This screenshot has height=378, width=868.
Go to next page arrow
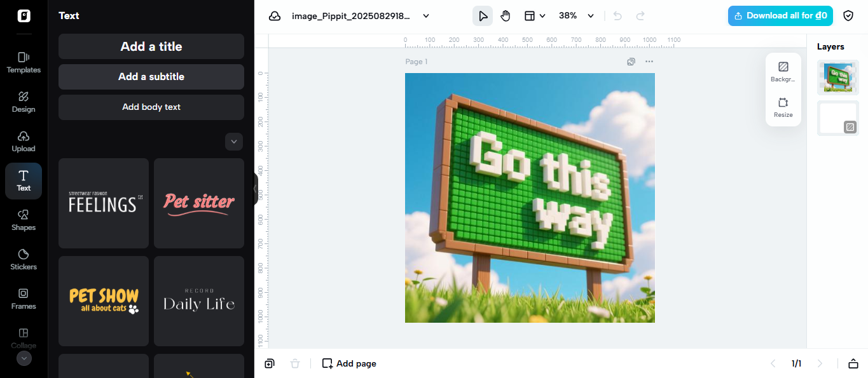click(820, 363)
